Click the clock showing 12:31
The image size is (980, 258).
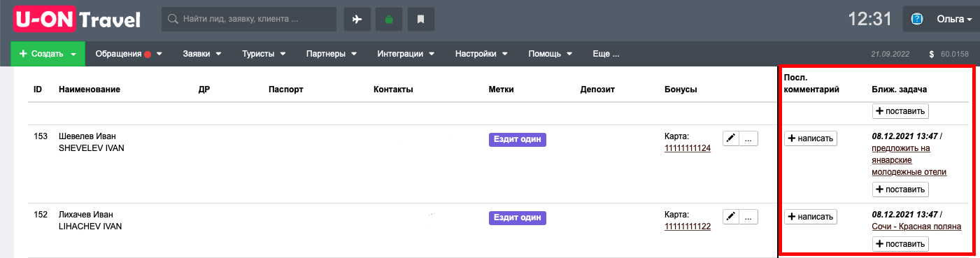coord(869,20)
